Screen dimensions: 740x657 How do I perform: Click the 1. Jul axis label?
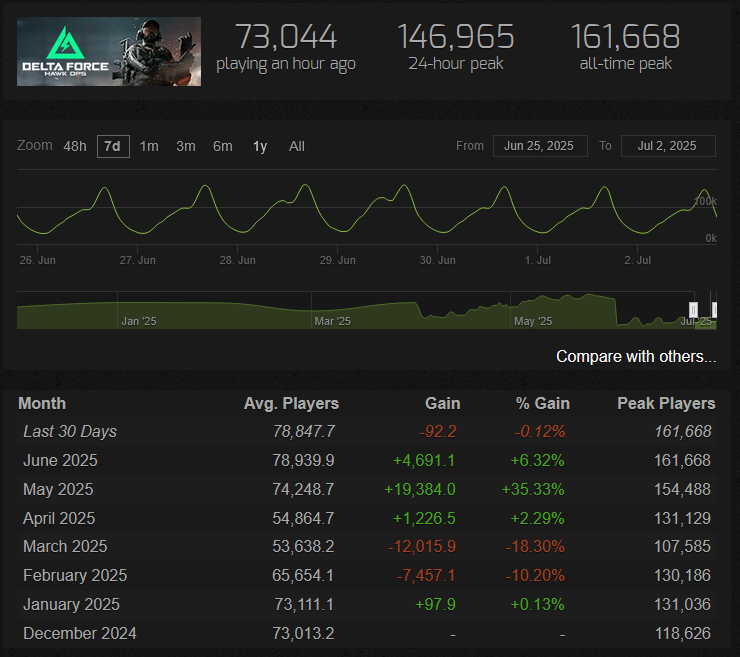click(x=538, y=260)
